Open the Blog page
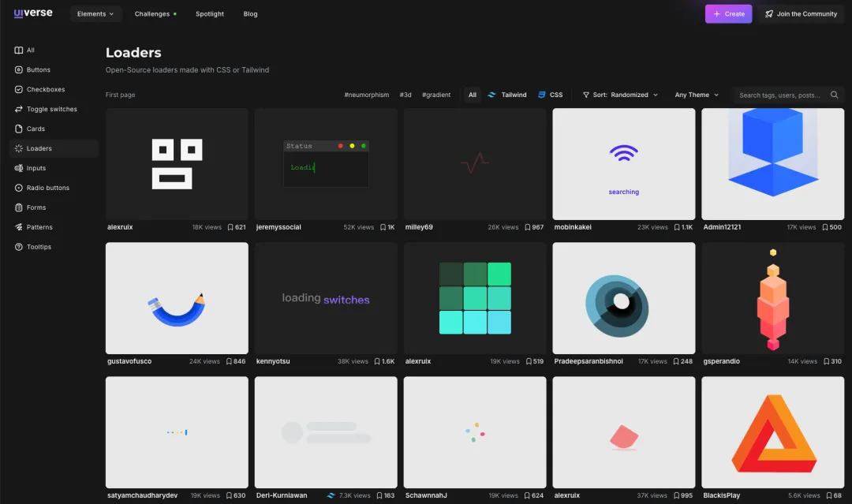 pos(250,13)
